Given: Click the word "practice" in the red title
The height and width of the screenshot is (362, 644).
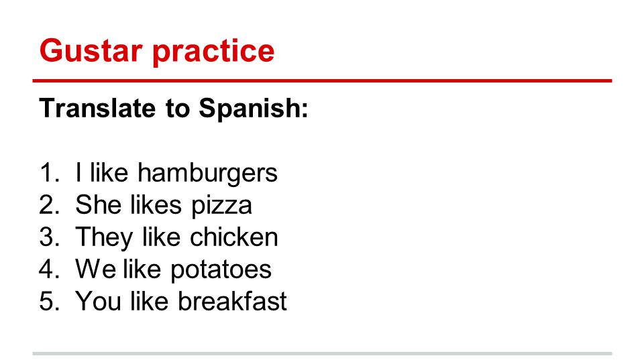Looking at the screenshot, I should tap(213, 52).
